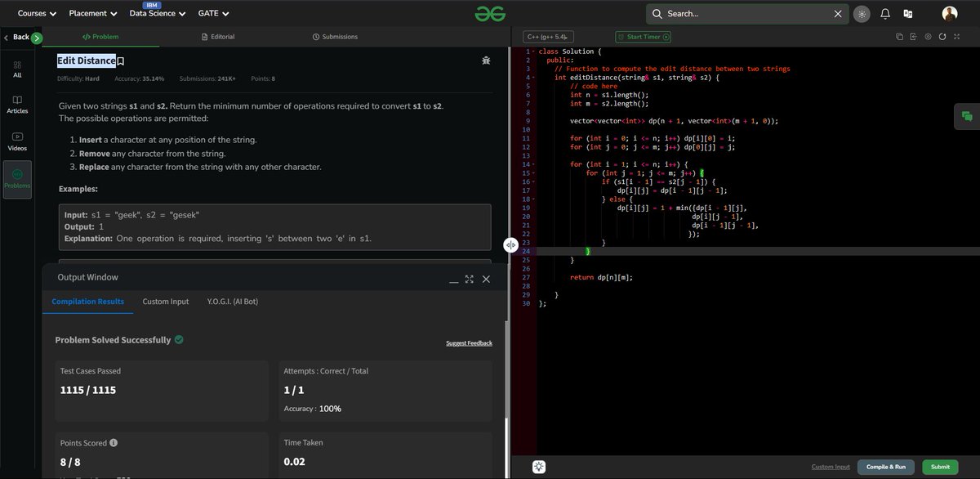
Task: Select the Custom Input tab
Action: pyautogui.click(x=166, y=302)
